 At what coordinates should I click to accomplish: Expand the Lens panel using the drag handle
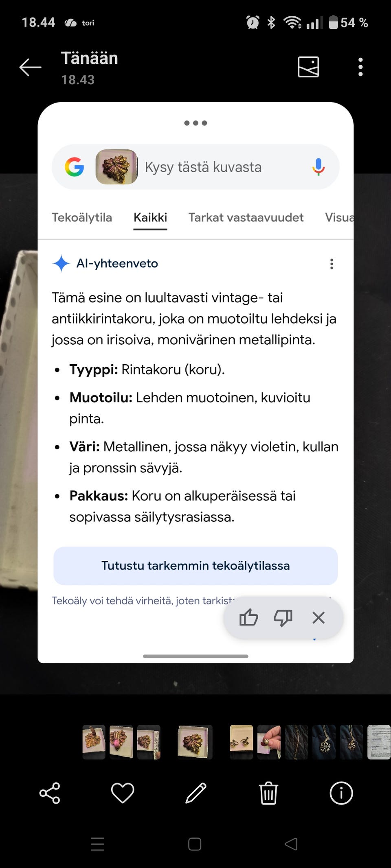[x=195, y=123]
